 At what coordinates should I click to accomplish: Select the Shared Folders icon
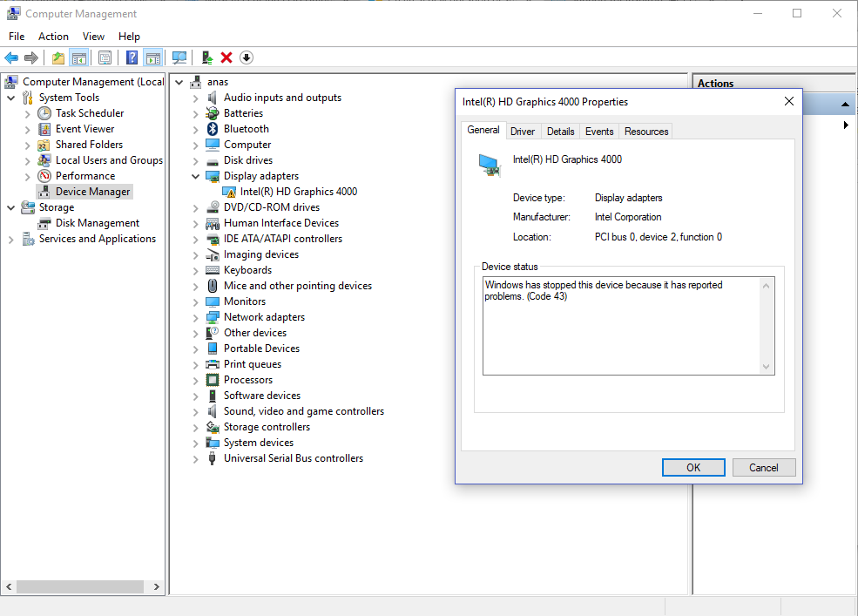point(44,146)
